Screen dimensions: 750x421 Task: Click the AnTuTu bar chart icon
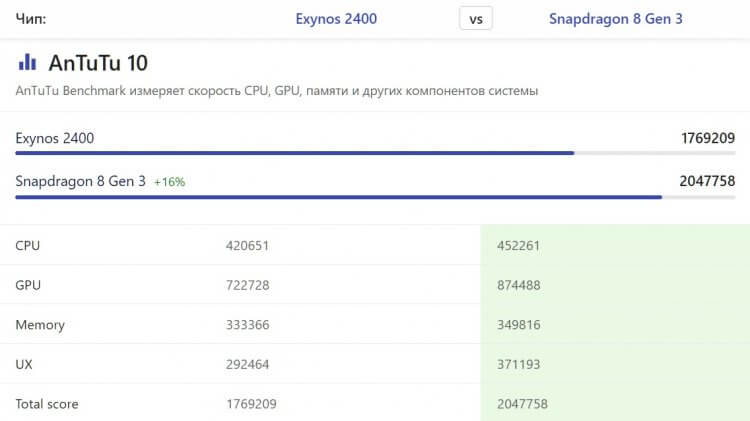click(x=27, y=62)
